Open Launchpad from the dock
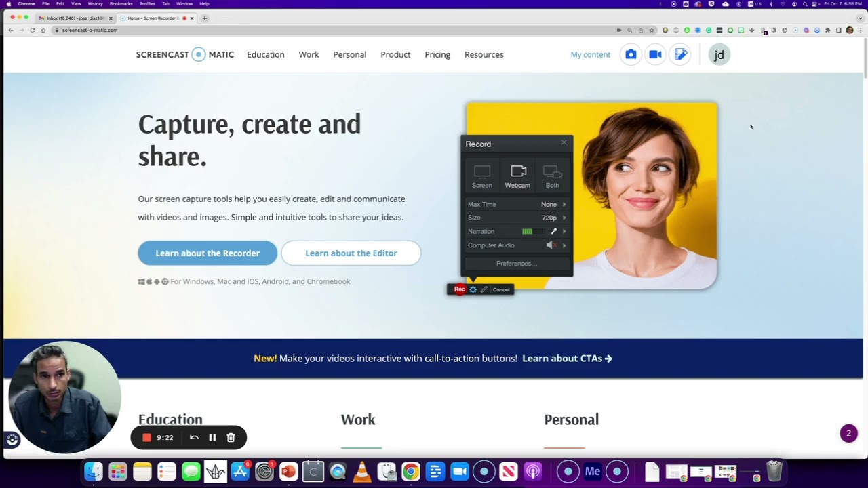868x488 pixels. tap(118, 471)
